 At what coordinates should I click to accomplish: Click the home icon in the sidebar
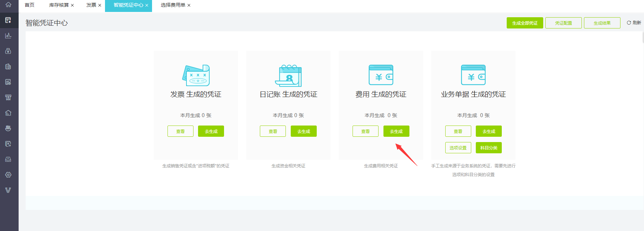[8, 5]
